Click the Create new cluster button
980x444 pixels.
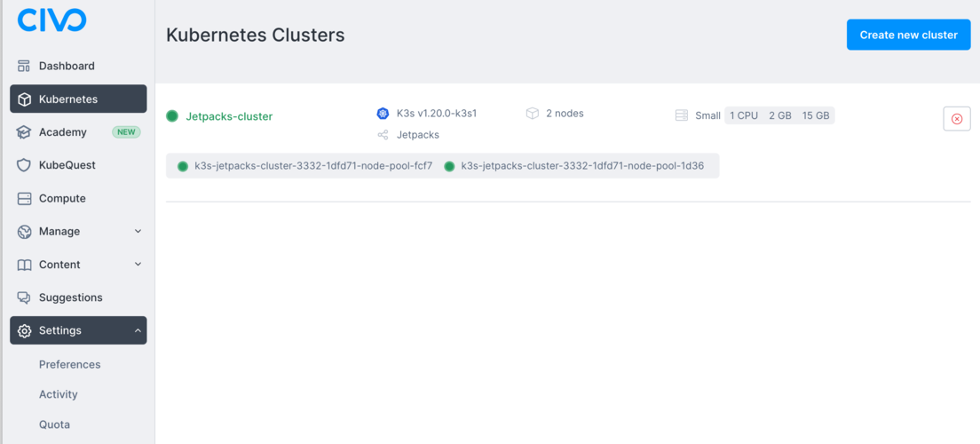(908, 35)
